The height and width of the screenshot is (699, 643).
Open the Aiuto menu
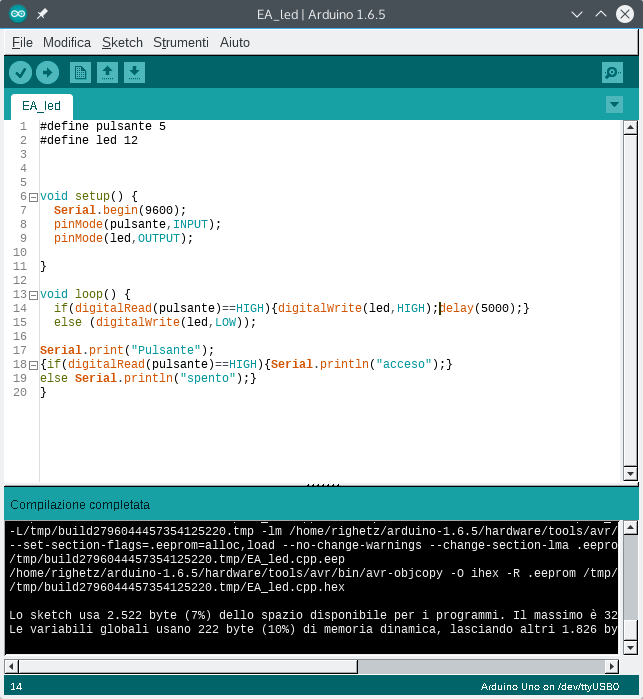pos(235,42)
